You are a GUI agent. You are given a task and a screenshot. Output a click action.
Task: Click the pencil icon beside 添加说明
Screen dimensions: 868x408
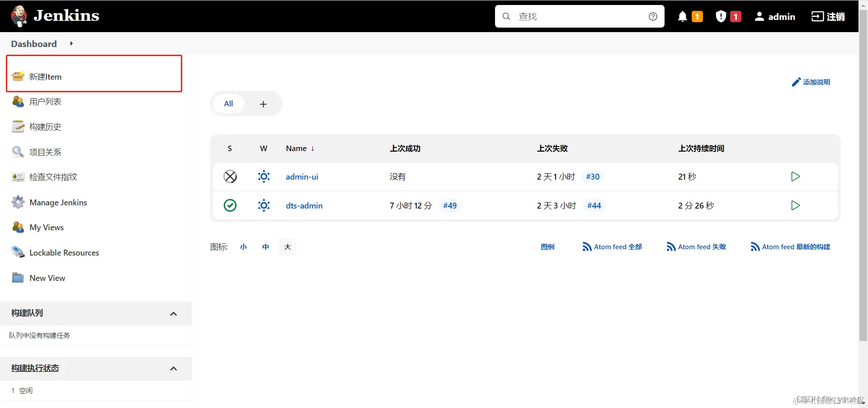[796, 82]
